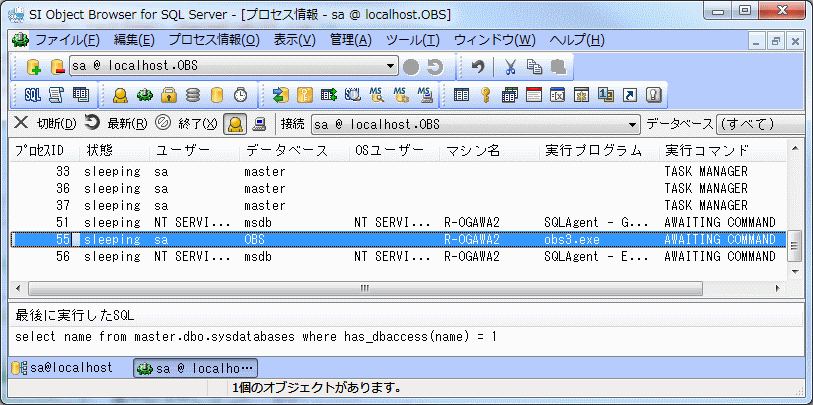This screenshot has height=405, width=813.
Task: Click the remove database connection icon
Action: 57,67
